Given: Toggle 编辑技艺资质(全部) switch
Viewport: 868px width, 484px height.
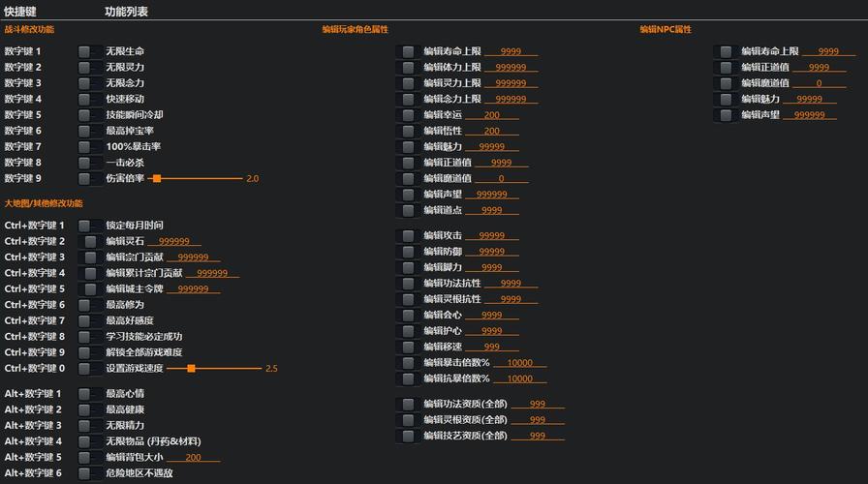Looking at the screenshot, I should click(408, 436).
